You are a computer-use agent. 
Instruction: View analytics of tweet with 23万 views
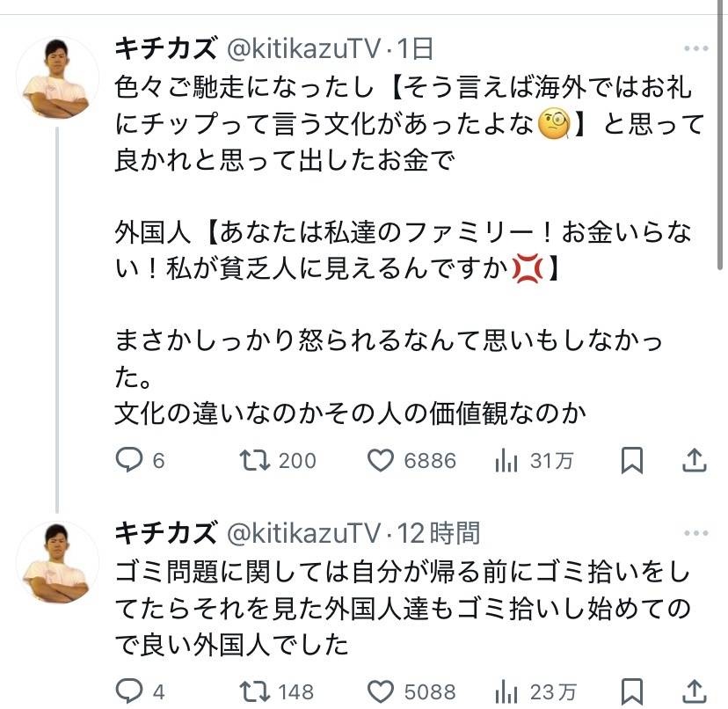506,691
